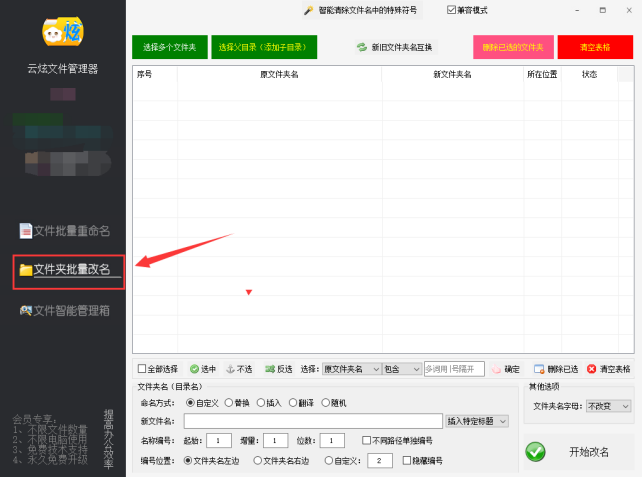Screen dimensions: 642x478
Task: Click the 序号 column header
Action: click(x=155, y=75)
